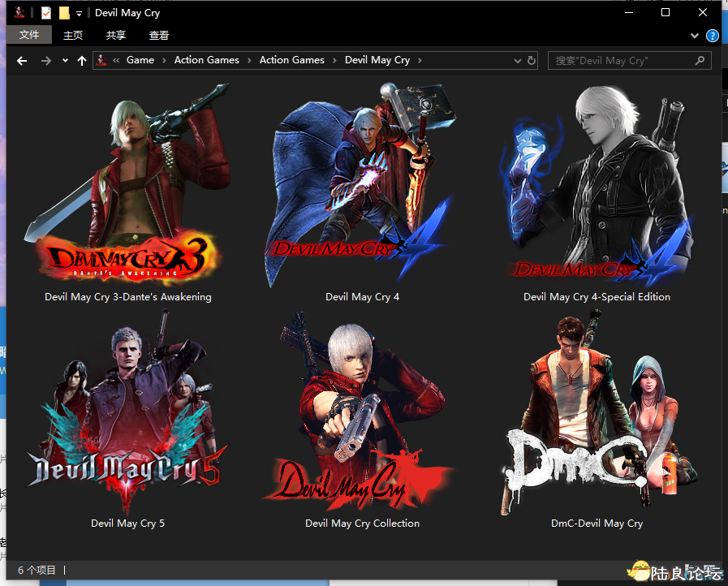728x586 pixels.
Task: Click the search Devil May Cry field
Action: click(621, 61)
